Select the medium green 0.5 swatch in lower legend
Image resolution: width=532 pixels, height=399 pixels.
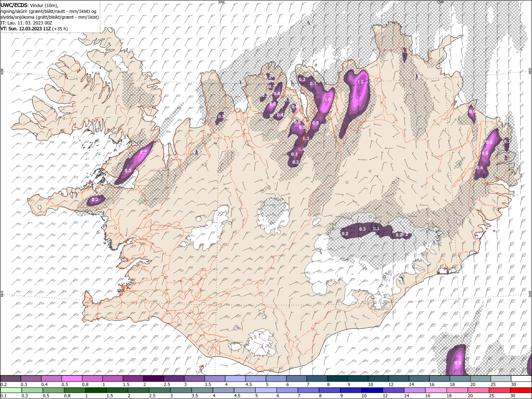pyautogui.click(x=53, y=390)
